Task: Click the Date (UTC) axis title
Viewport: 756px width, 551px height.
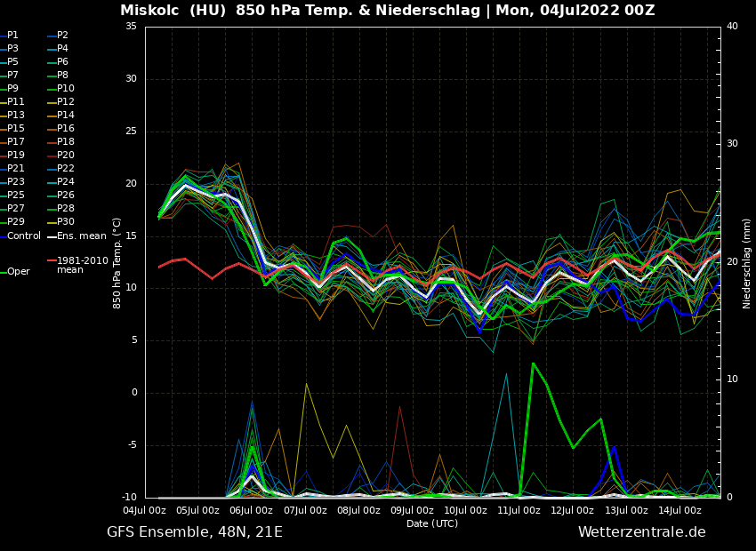Action: pos(432,524)
